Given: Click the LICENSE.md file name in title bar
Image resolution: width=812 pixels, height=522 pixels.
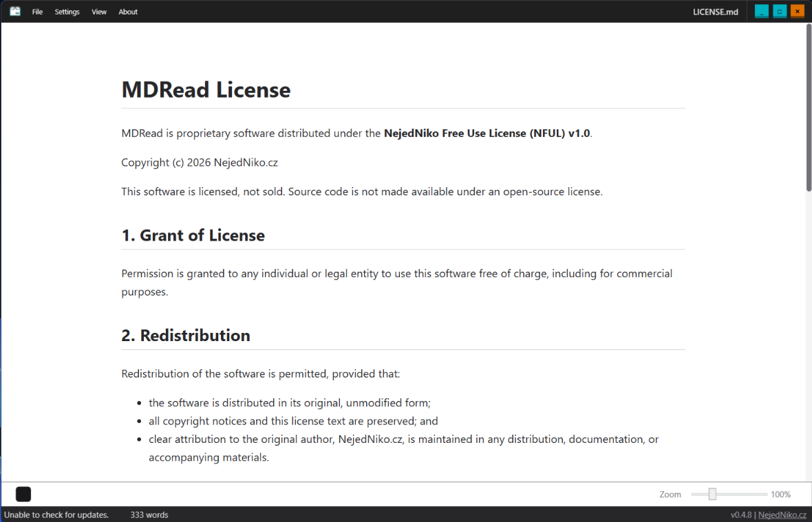Looking at the screenshot, I should point(715,12).
